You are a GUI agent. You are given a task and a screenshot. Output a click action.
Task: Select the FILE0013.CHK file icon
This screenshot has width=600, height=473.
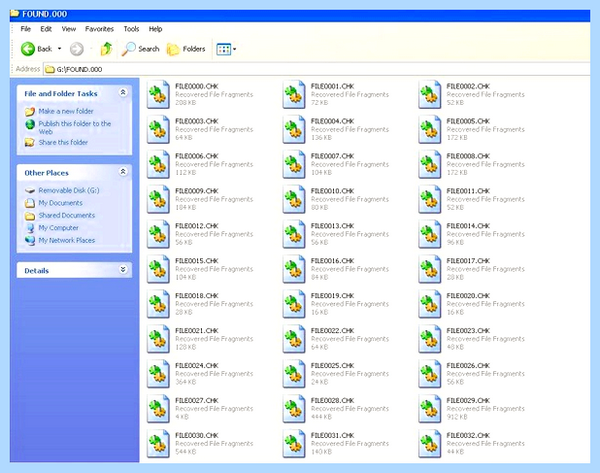coord(294,234)
